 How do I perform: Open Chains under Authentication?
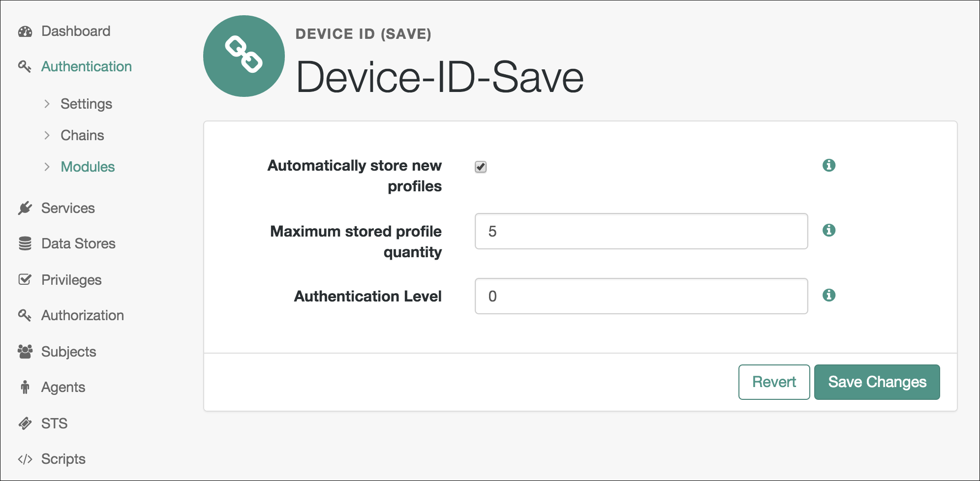(x=82, y=135)
